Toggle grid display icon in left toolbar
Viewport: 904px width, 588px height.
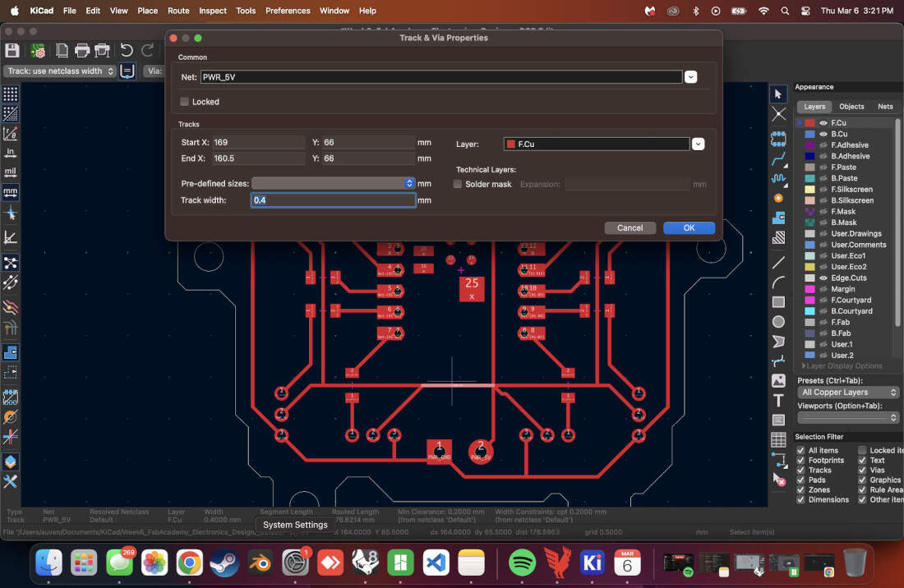point(11,94)
